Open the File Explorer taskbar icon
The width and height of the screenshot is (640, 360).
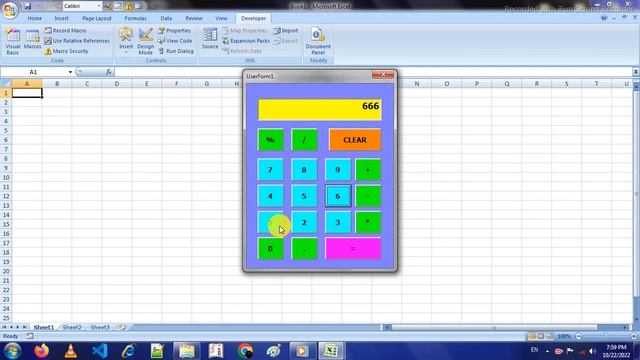[187, 351]
